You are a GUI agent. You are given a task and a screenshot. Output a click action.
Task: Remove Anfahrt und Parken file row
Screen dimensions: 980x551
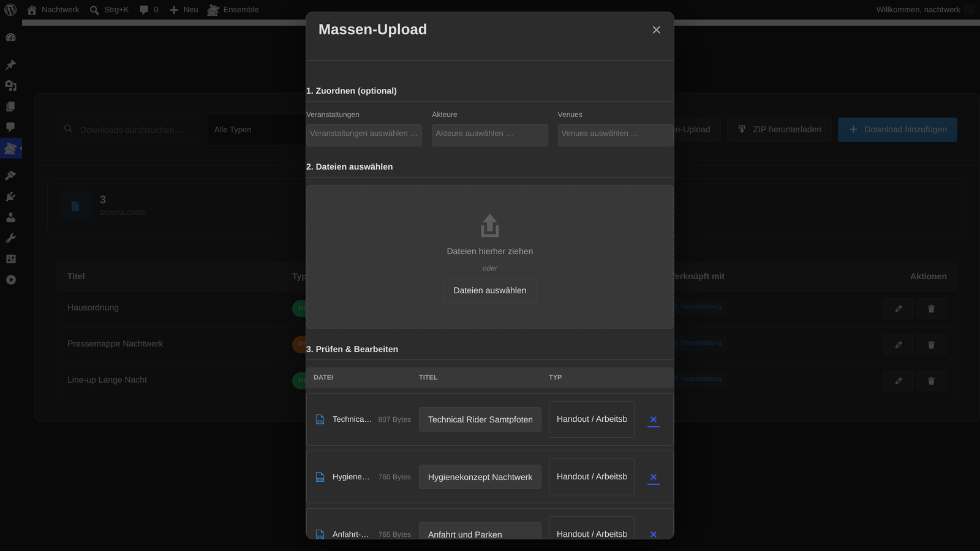pos(654,534)
